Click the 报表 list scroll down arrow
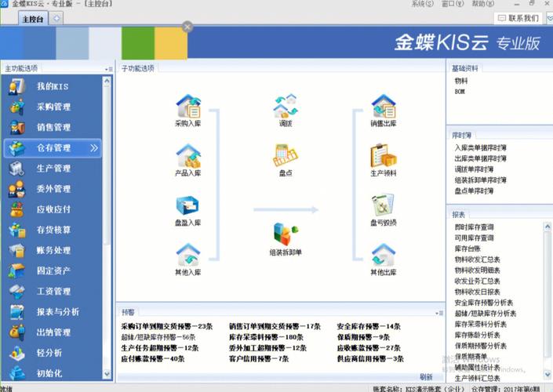553x392 pixels. point(548,374)
